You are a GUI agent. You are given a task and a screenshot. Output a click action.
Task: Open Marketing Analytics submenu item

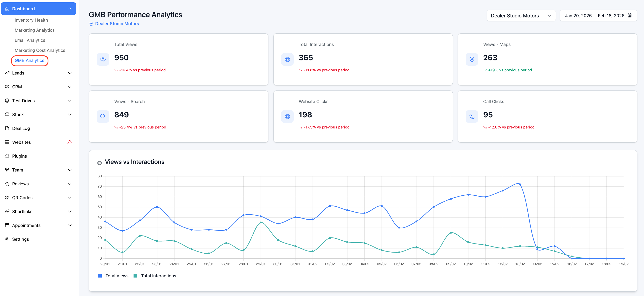click(x=35, y=30)
